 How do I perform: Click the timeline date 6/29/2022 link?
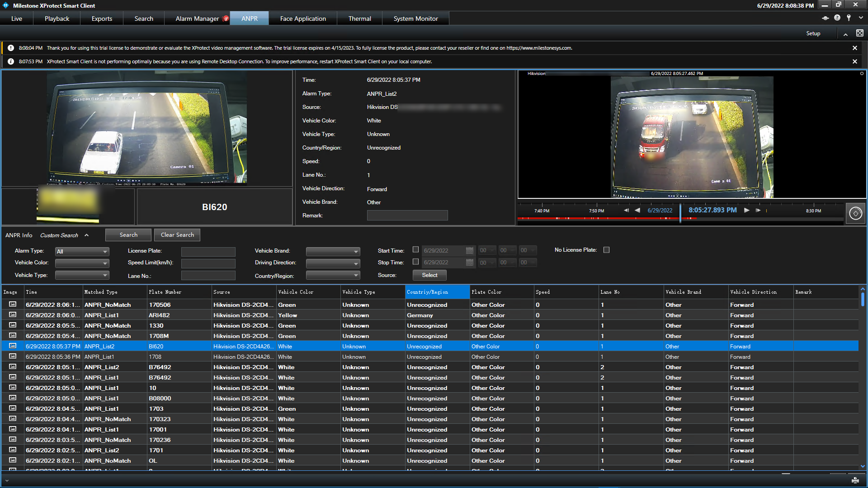click(660, 211)
